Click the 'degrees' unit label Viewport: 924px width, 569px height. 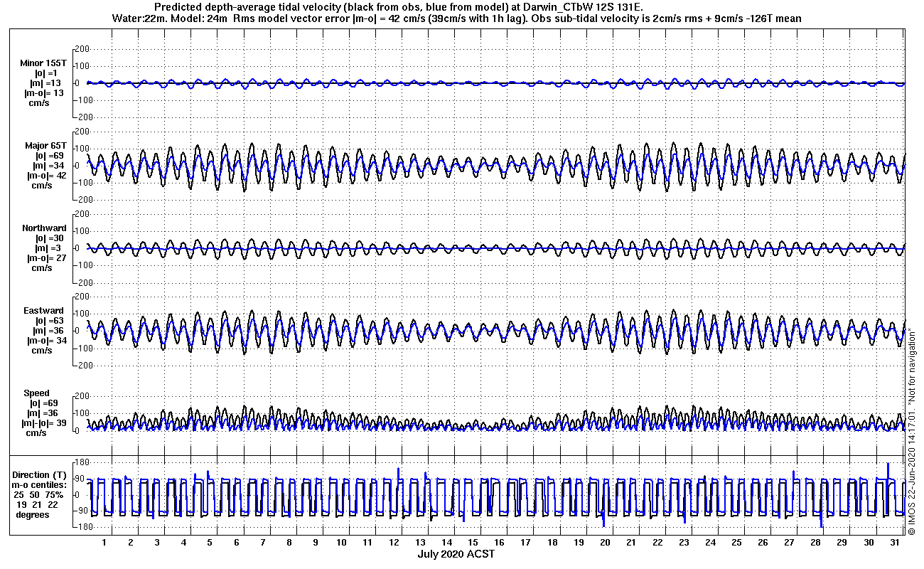click(33, 514)
